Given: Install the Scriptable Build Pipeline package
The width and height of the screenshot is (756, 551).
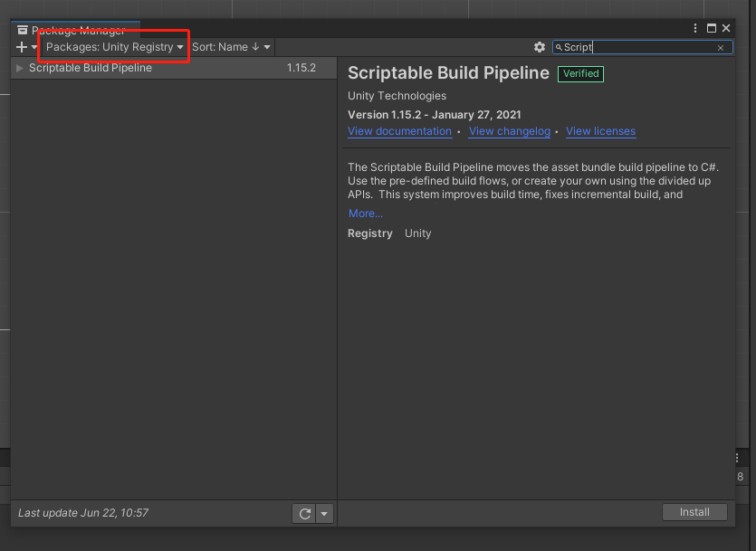Looking at the screenshot, I should pyautogui.click(x=694, y=511).
